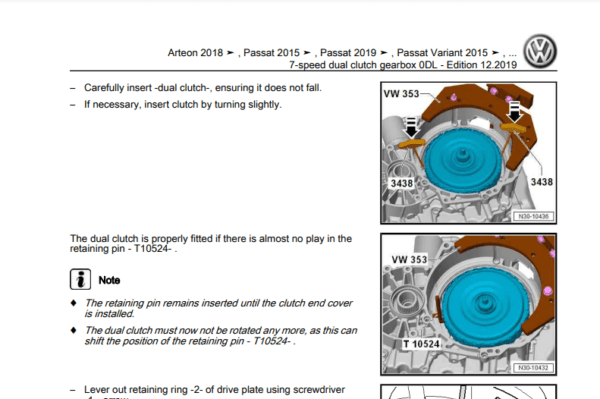This screenshot has width=600, height=399.
Task: Click the left downward arrow in the first diagram
Action: [411, 128]
